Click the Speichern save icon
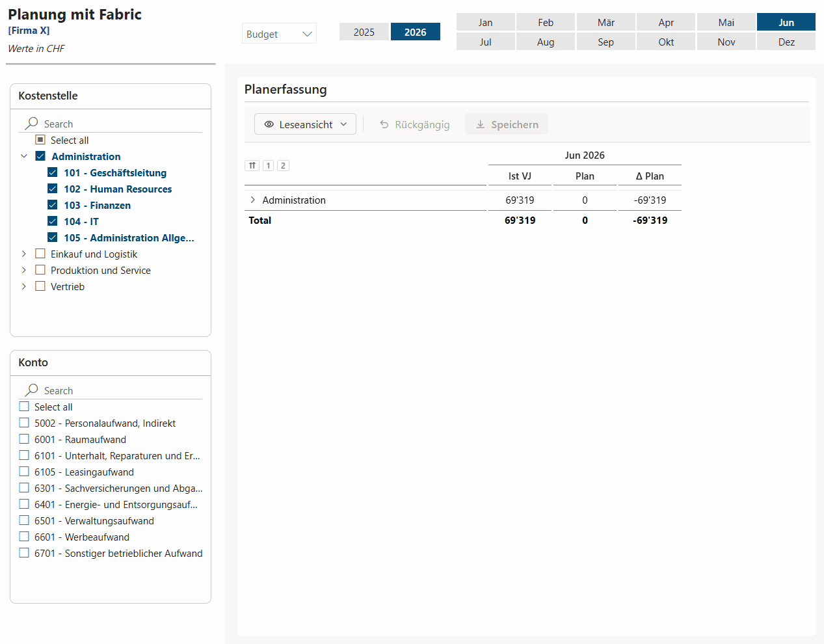Image resolution: width=824 pixels, height=644 pixels. 480,124
